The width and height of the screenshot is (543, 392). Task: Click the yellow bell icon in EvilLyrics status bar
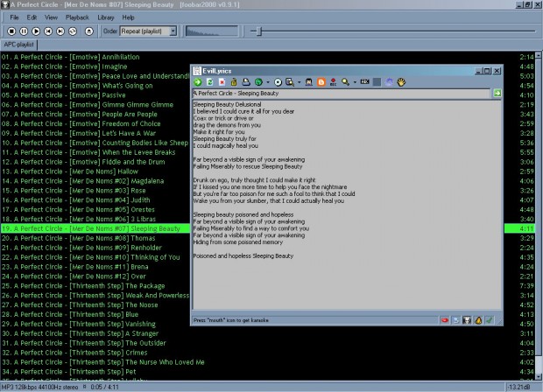pos(478,320)
